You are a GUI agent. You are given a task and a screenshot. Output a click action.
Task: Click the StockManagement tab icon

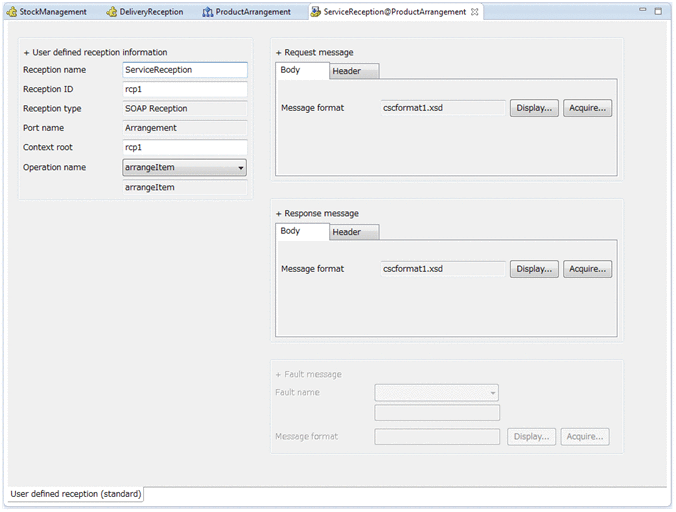pyautogui.click(x=12, y=12)
